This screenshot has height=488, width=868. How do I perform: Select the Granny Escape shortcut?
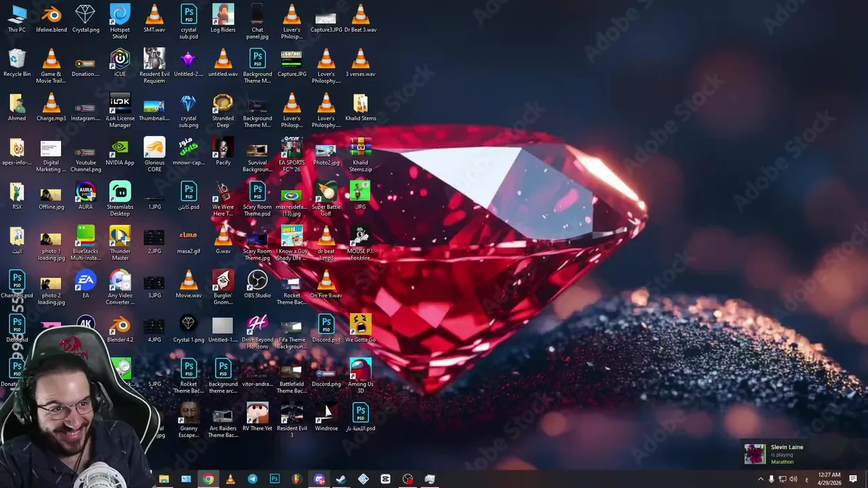(x=189, y=420)
